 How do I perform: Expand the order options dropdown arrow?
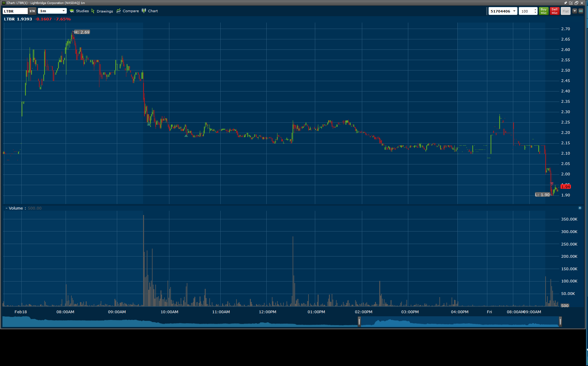coord(575,11)
